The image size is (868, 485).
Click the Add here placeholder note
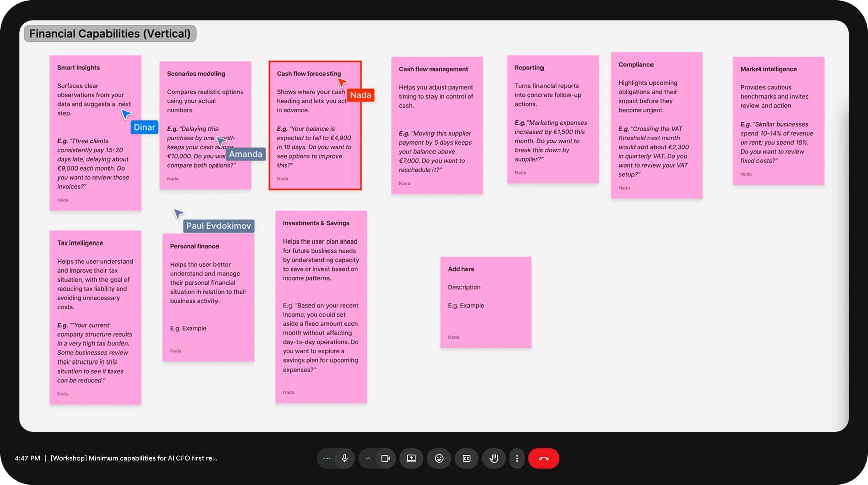coord(486,302)
